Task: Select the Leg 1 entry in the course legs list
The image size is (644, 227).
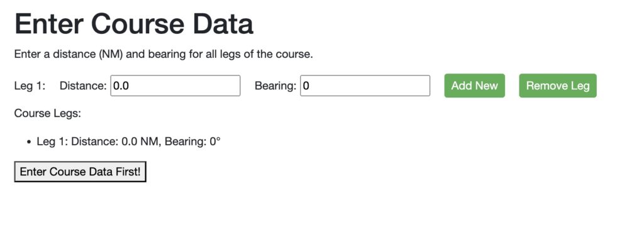Action: (x=128, y=141)
